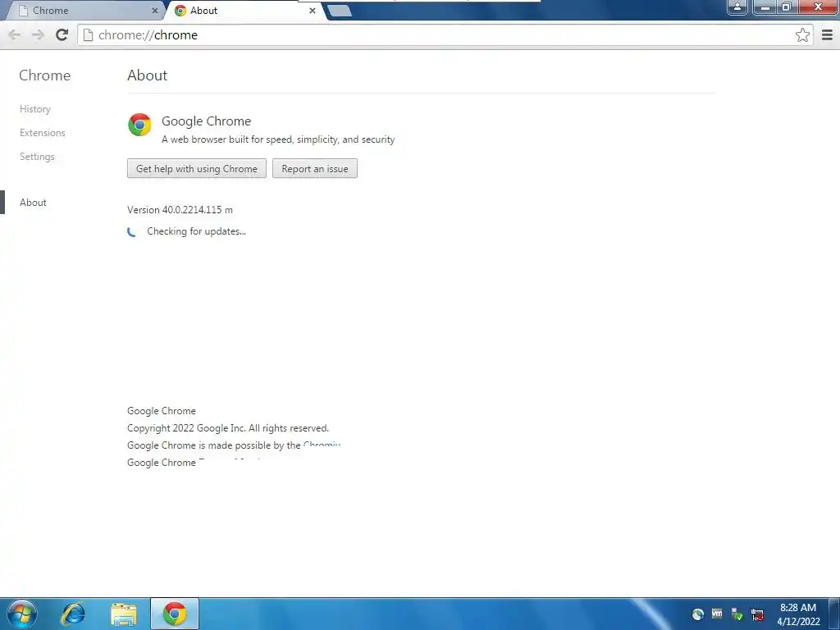Open a new tab
Viewport: 840px width, 630px height.
click(339, 11)
